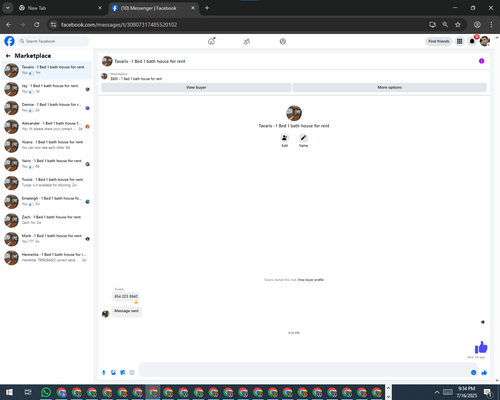The width and height of the screenshot is (500, 400).
Task: Go back from Marketplace chats list
Action: pyautogui.click(x=8, y=56)
